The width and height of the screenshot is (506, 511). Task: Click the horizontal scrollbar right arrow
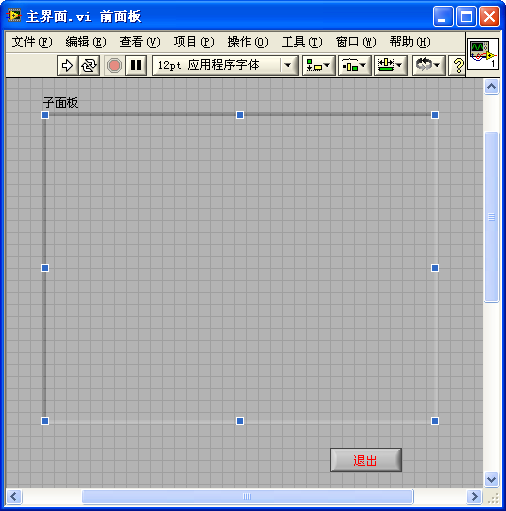click(474, 497)
